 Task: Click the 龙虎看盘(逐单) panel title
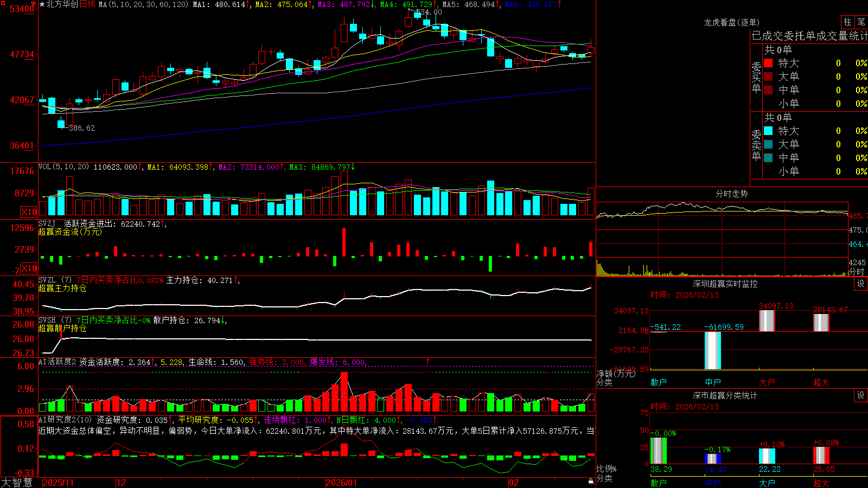[x=731, y=22]
